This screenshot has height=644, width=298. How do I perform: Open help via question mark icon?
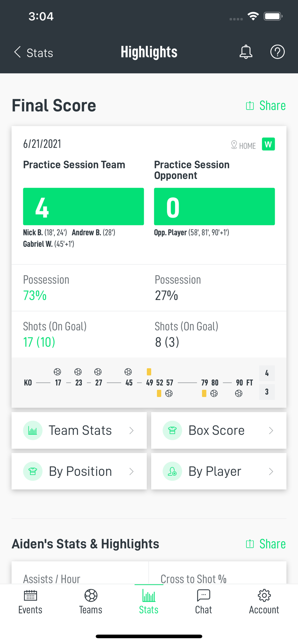point(277,52)
